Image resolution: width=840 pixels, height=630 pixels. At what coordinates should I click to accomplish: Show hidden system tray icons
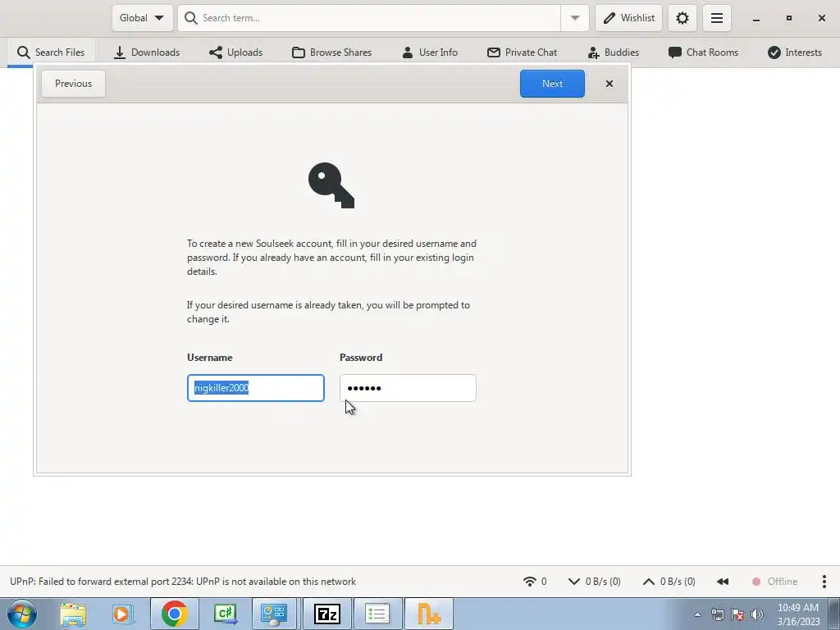tap(697, 614)
